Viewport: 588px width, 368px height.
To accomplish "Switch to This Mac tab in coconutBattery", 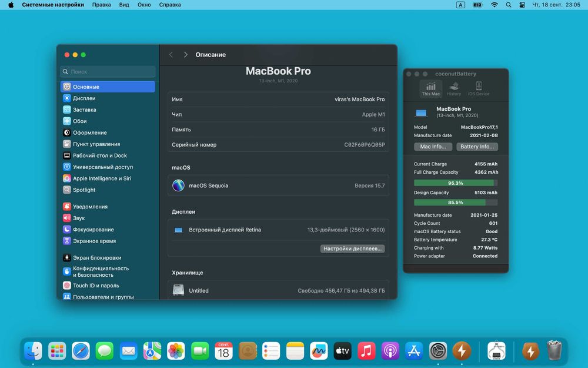I will (430, 89).
